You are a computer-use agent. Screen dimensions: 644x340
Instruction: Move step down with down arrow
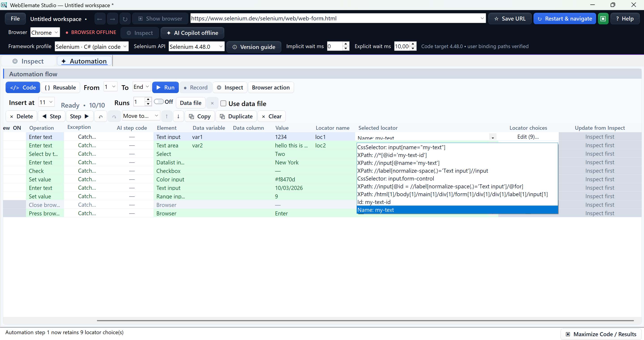pyautogui.click(x=178, y=116)
